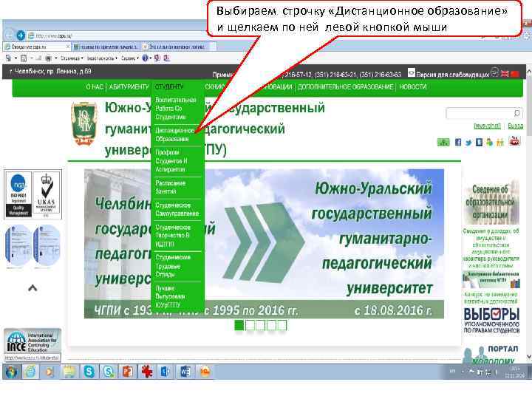
Task: Open Outlook from the taskbar
Action: 166,372
